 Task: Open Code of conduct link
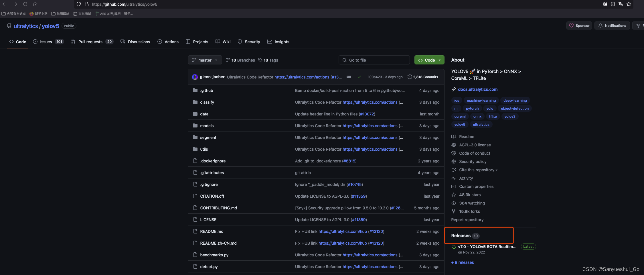pyautogui.click(x=475, y=153)
